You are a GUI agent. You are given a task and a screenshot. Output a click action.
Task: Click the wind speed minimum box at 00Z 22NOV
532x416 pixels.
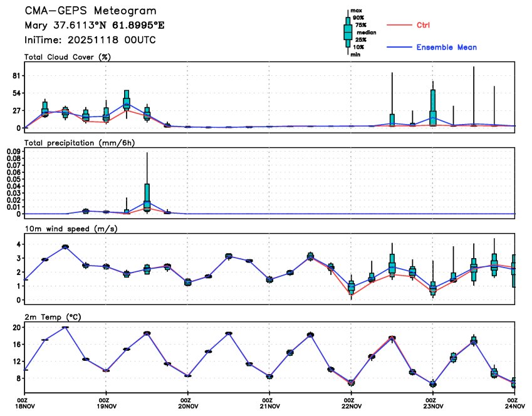(x=351, y=287)
